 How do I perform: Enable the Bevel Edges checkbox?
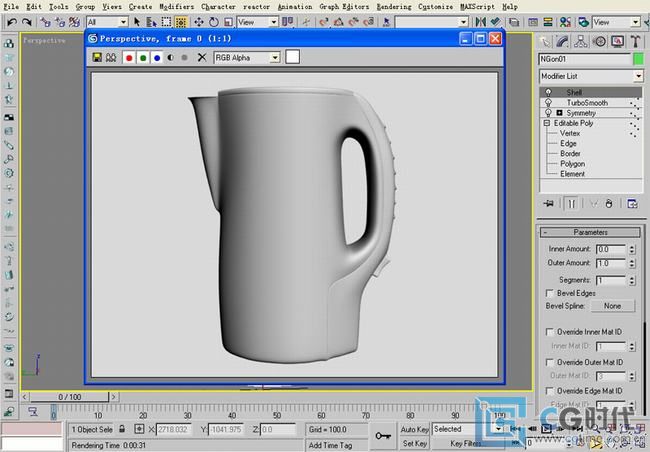[550, 294]
